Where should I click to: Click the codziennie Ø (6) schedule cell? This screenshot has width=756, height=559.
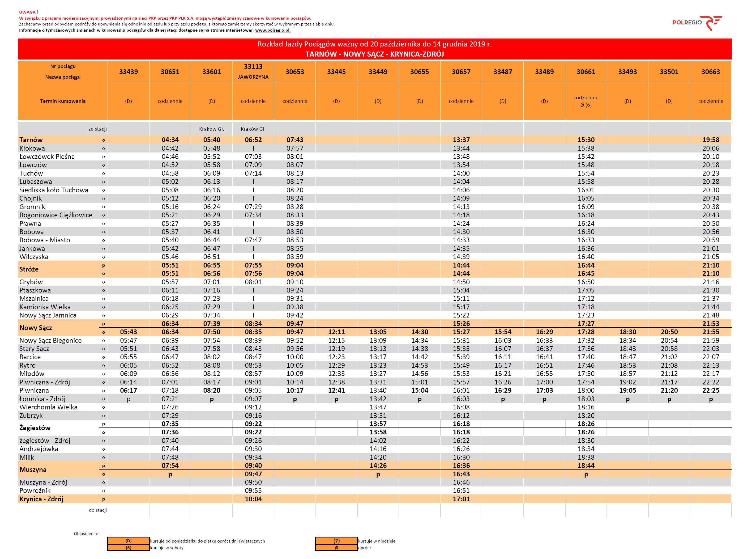tap(586, 101)
